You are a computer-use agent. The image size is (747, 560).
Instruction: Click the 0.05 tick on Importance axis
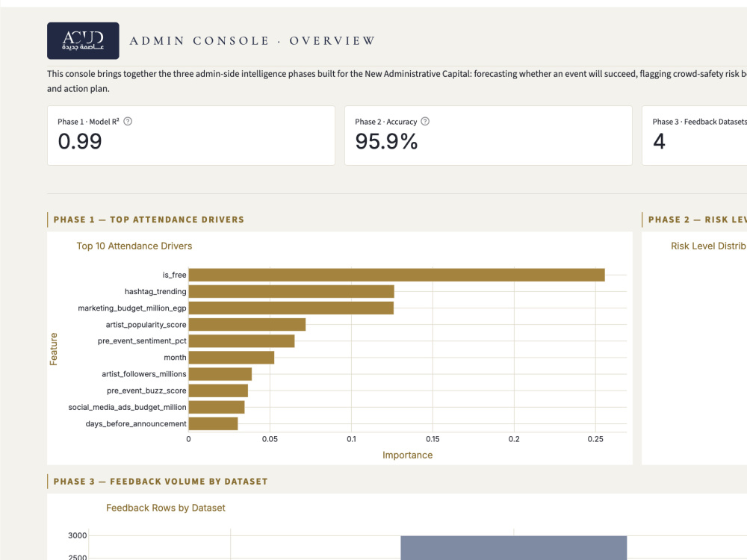(x=270, y=439)
